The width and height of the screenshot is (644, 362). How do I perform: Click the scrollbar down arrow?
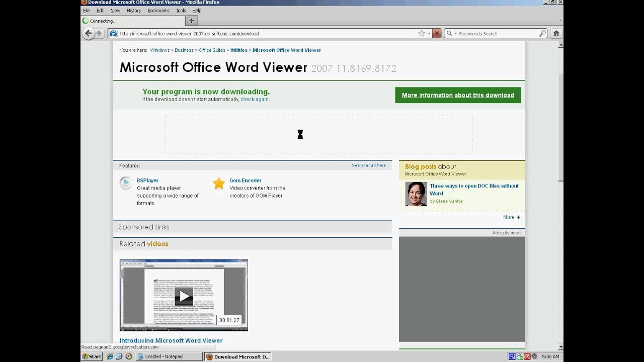tap(560, 347)
